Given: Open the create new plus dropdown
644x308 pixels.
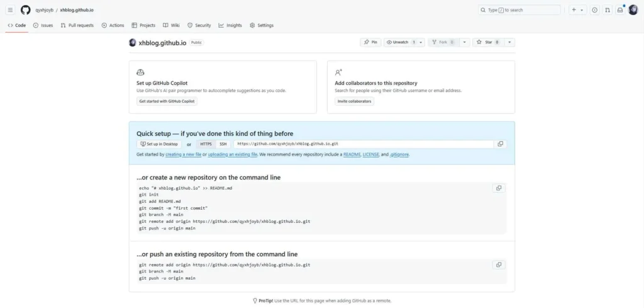Looking at the screenshot, I should (577, 10).
